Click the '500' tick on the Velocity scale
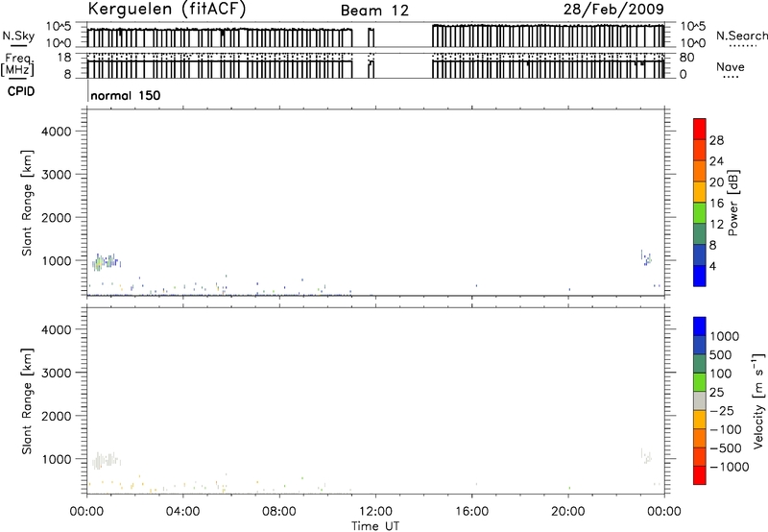The height and width of the screenshot is (532, 768). click(x=721, y=354)
